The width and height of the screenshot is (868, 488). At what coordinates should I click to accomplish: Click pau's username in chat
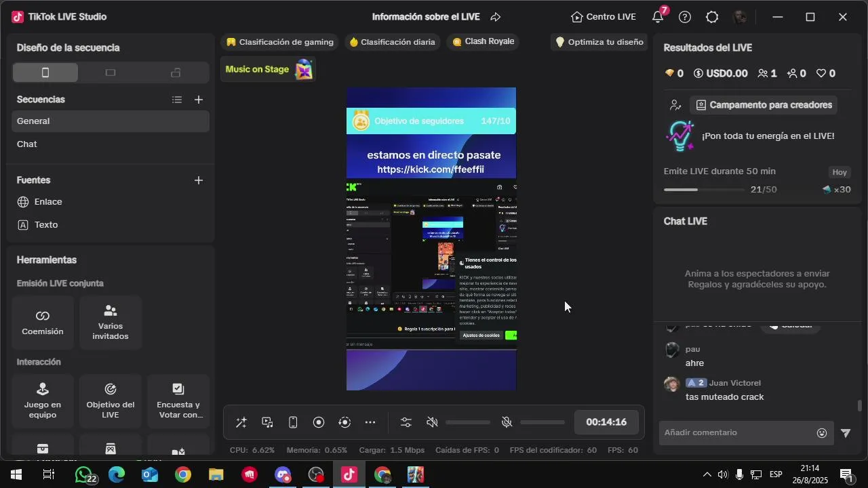pyautogui.click(x=692, y=349)
